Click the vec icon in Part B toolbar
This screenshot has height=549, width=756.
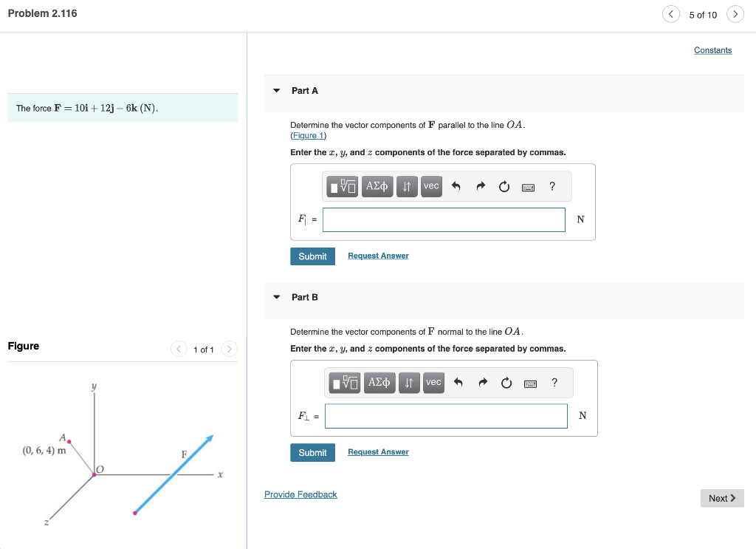pyautogui.click(x=433, y=383)
